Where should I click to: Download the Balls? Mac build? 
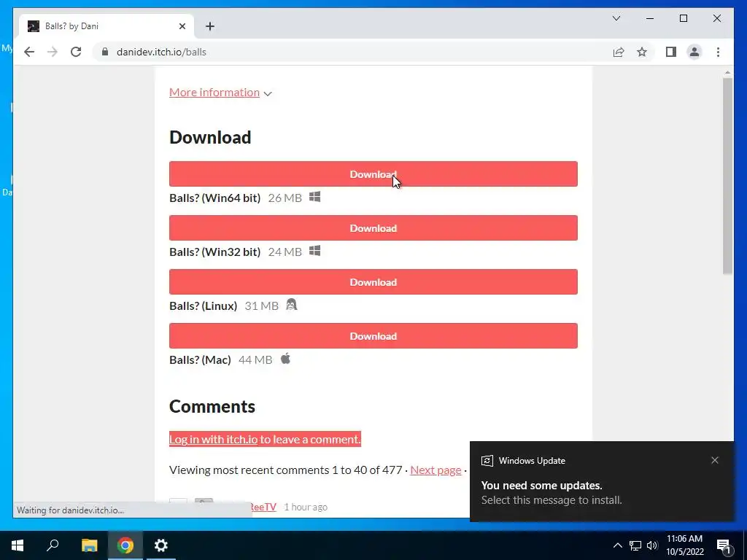[x=373, y=335]
